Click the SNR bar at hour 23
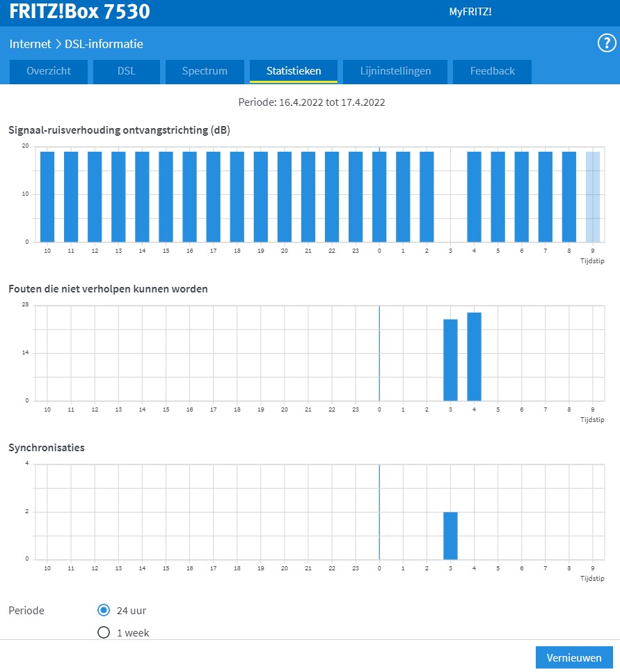 (x=356, y=196)
